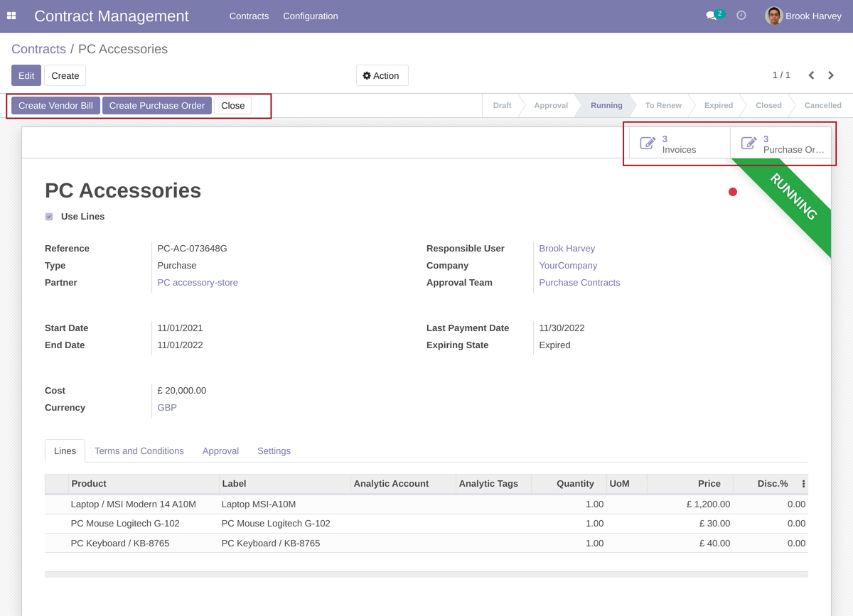Open the Configuration menu
The image size is (853, 616).
tap(310, 16)
